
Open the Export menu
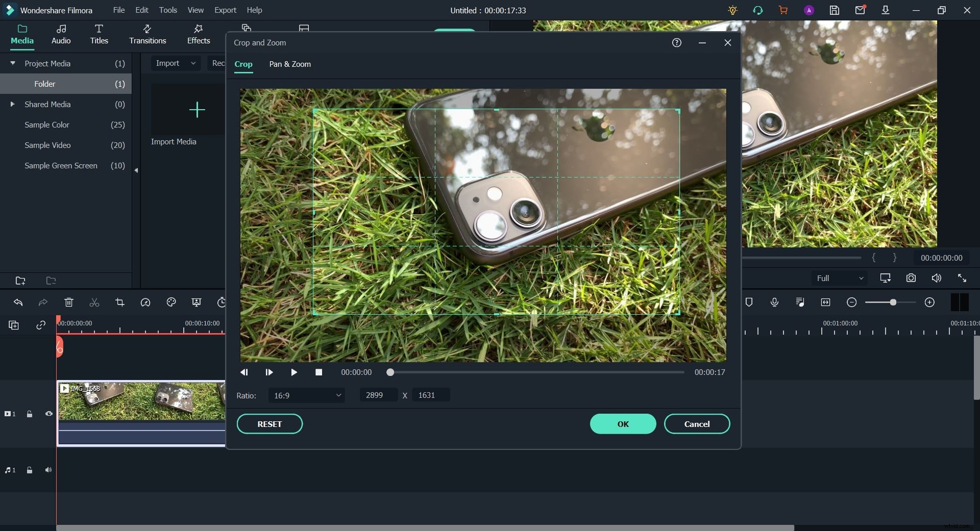coord(225,10)
